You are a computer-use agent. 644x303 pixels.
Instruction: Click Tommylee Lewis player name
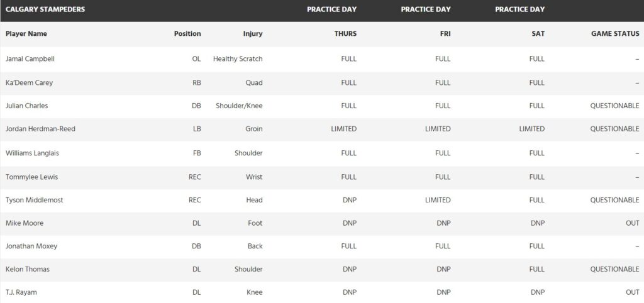point(31,177)
